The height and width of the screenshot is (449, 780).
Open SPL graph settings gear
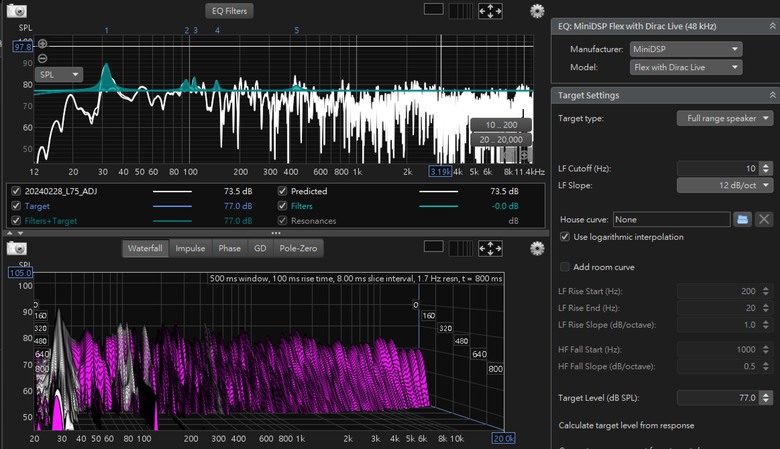coord(537,11)
